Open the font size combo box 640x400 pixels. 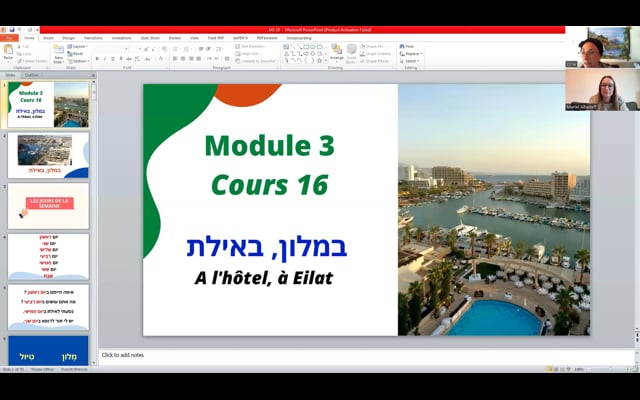[136, 49]
